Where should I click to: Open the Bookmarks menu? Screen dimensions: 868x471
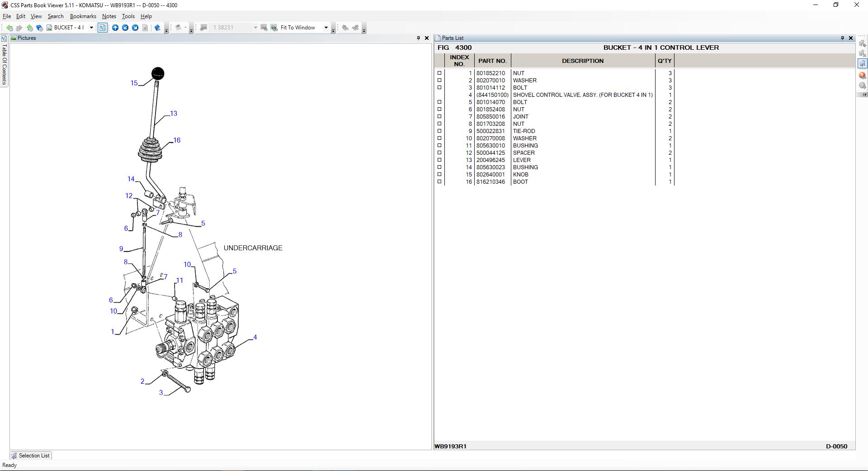[83, 16]
